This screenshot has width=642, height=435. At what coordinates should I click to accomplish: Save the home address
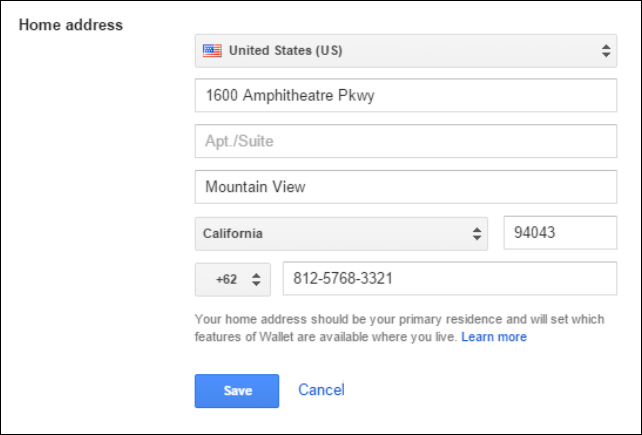[237, 391]
